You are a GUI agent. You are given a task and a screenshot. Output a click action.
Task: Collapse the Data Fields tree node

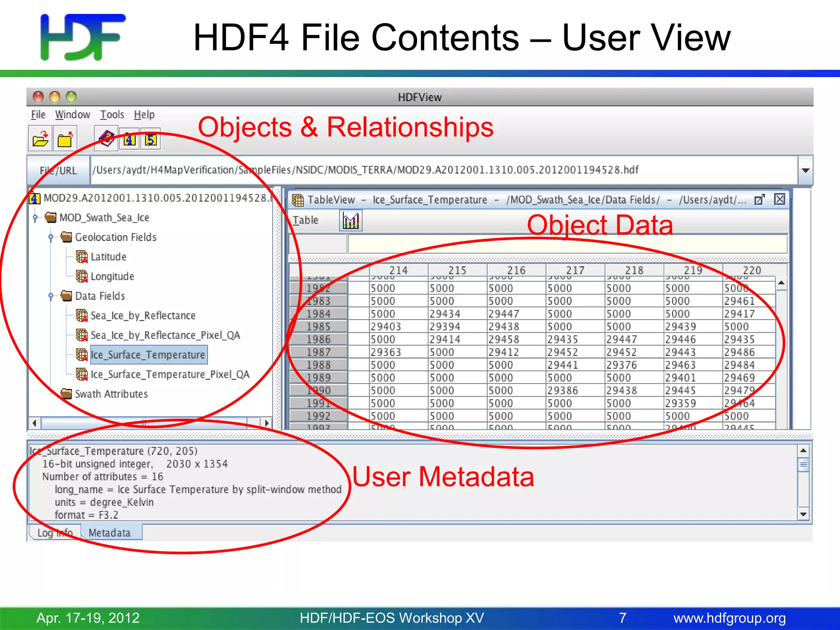(51, 296)
